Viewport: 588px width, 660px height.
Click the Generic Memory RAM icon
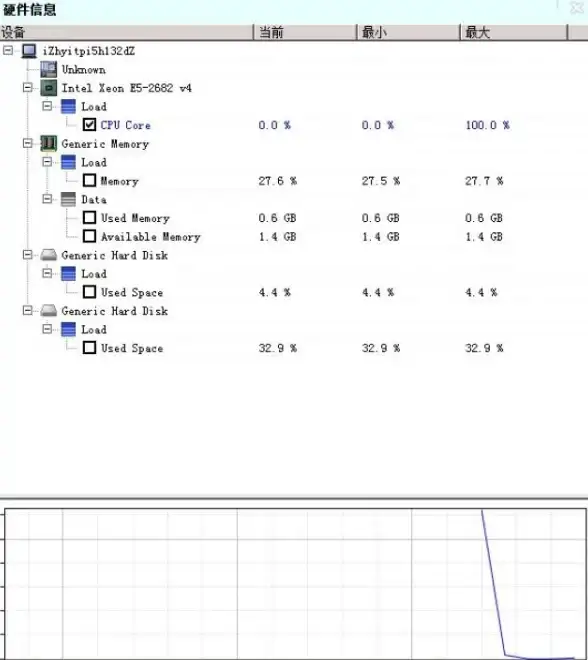click(48, 144)
